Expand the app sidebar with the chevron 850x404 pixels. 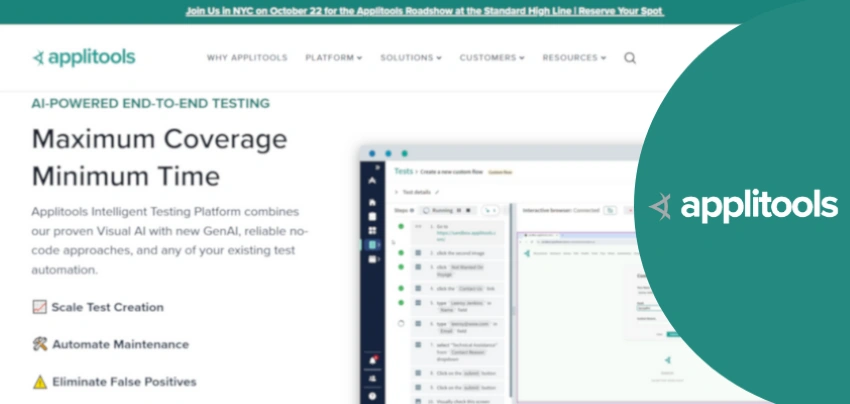coord(377,168)
